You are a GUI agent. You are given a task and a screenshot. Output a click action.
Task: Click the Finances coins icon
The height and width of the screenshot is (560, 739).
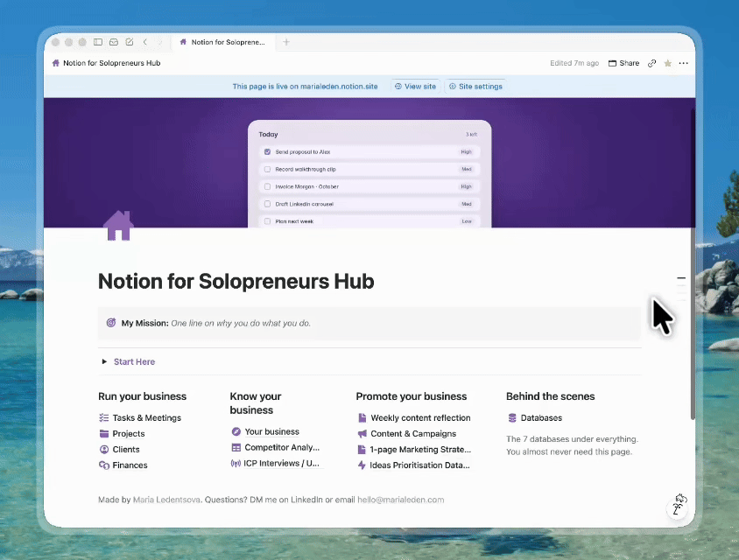pos(103,465)
